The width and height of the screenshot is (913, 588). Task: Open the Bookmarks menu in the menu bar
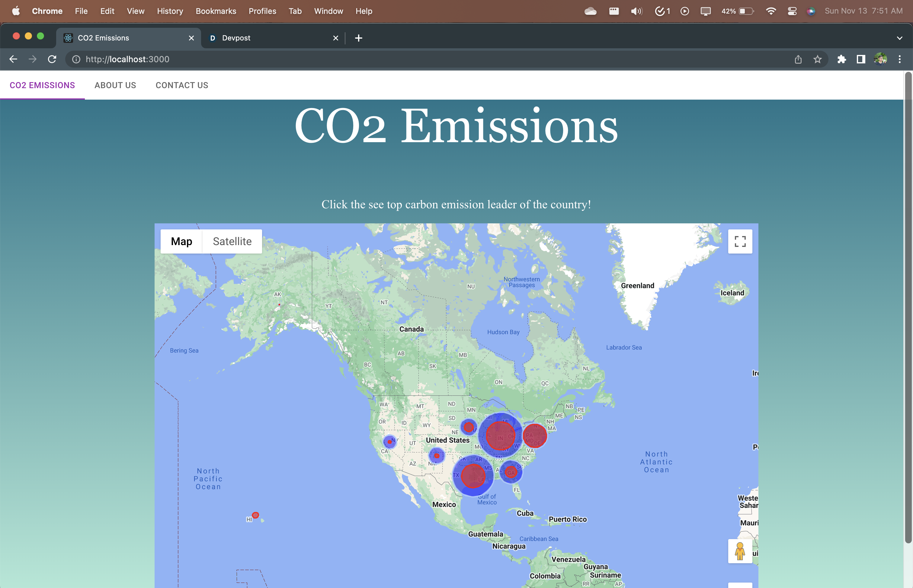(216, 11)
